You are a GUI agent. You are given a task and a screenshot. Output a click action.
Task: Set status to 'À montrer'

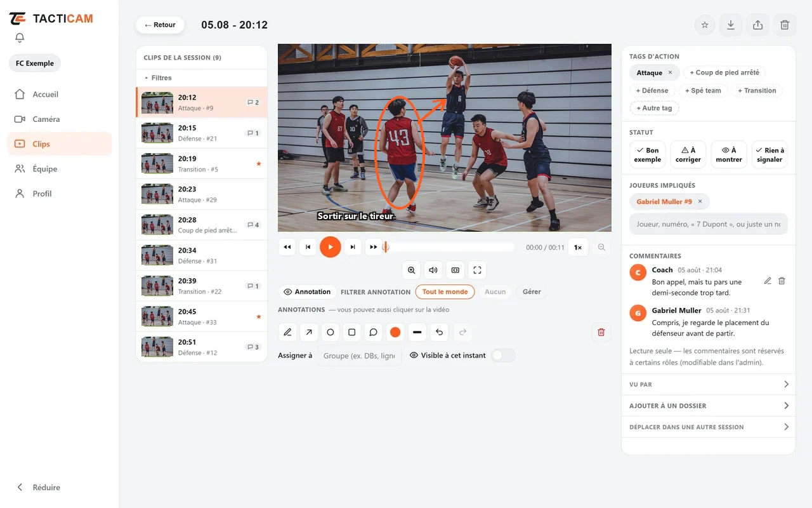(729, 155)
